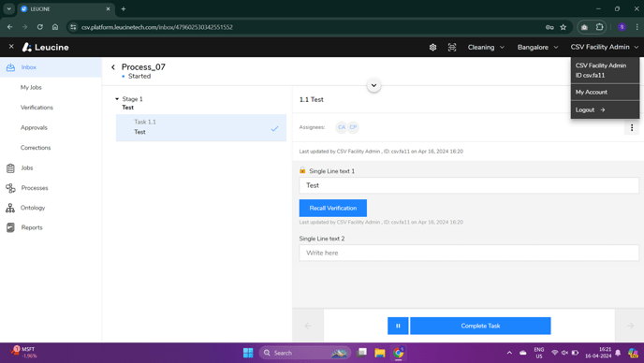The image size is (644, 363).
Task: Go to My Jobs
Action: pos(31,87)
